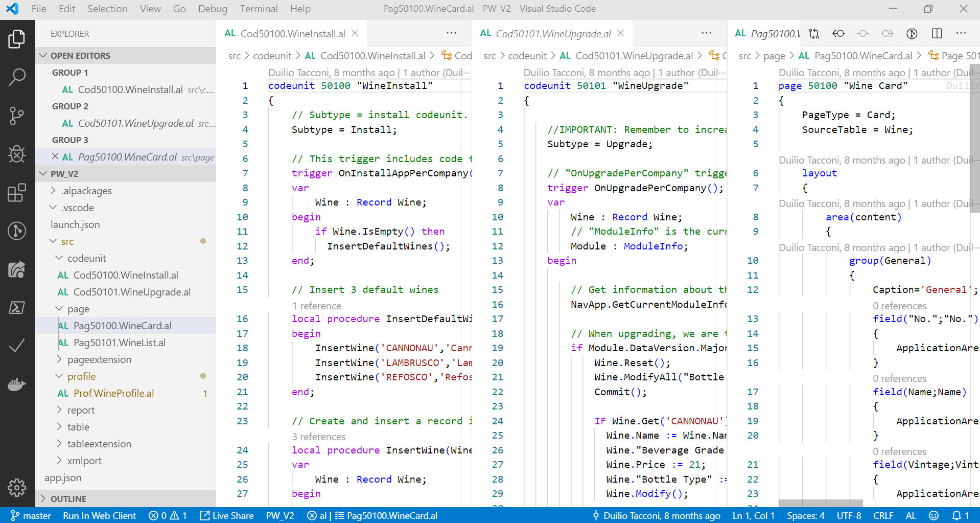Collapse the .vscode folder
The image size is (980, 523).
[x=126, y=208]
